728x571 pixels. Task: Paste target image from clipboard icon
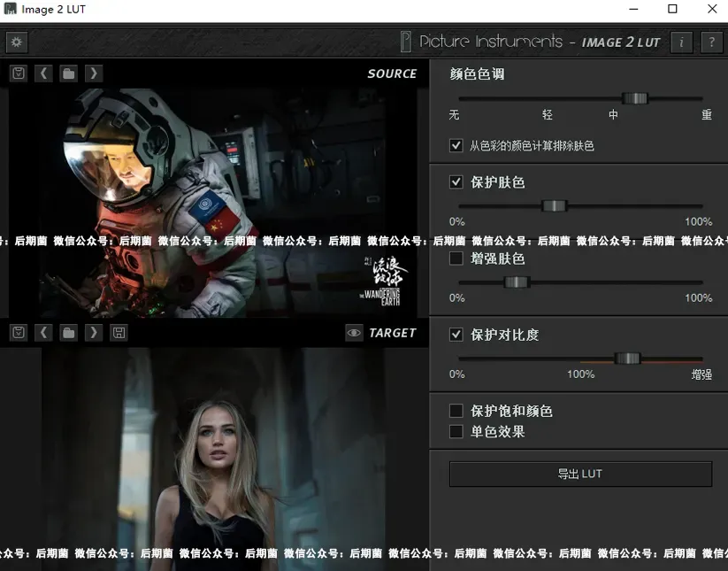pos(19,333)
